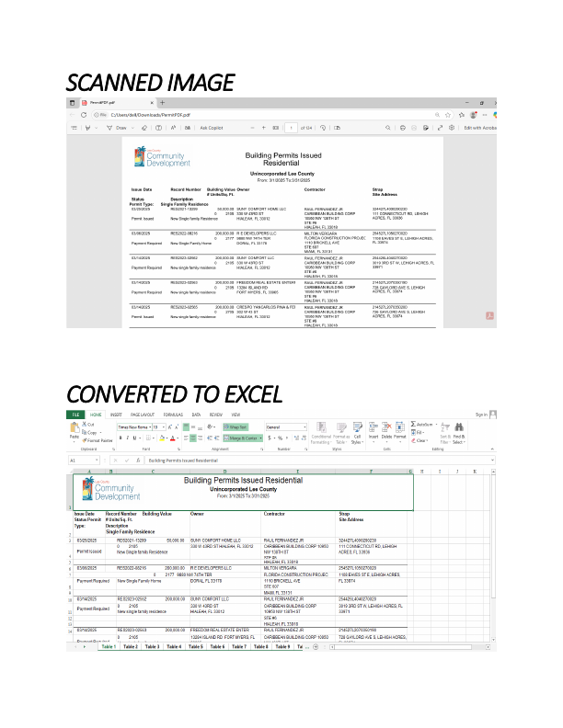Open a new browser tab with plus
Screen dimensions: 563x728
coord(162,103)
